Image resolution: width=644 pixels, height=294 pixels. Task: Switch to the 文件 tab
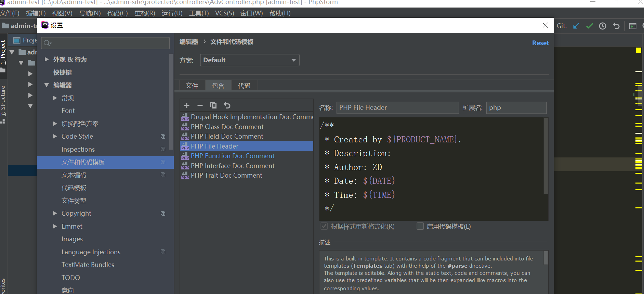point(192,86)
